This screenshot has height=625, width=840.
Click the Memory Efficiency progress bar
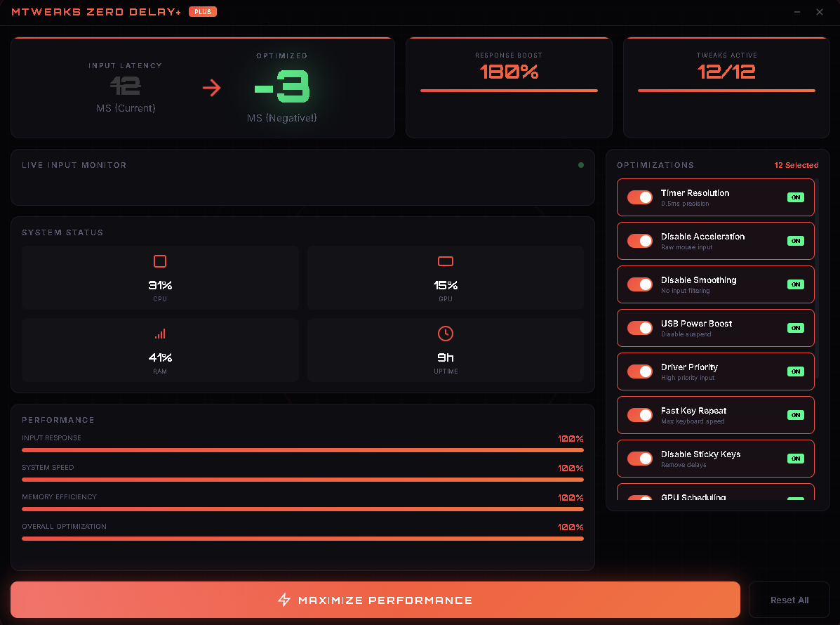point(302,509)
